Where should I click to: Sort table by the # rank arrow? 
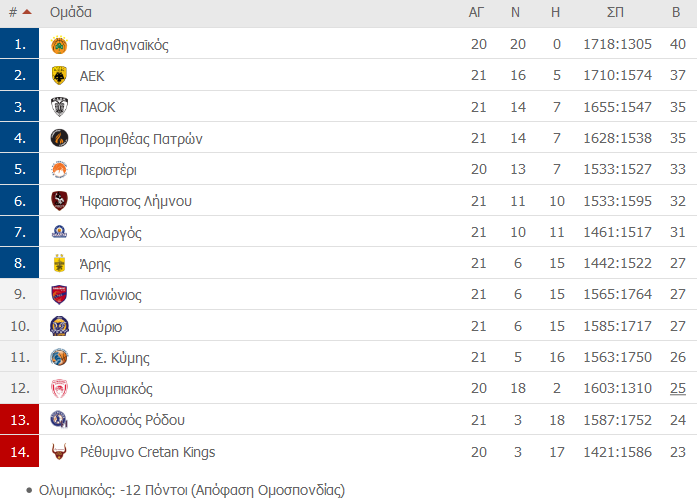tap(20, 12)
